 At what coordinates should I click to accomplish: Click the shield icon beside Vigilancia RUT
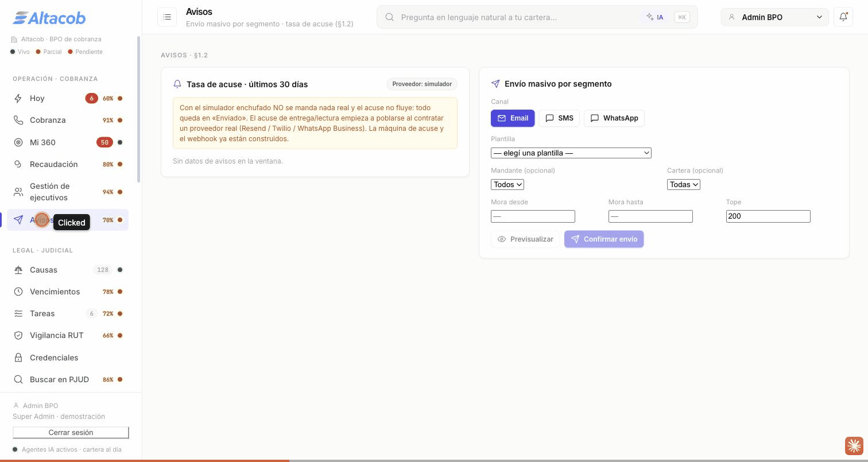(x=18, y=335)
